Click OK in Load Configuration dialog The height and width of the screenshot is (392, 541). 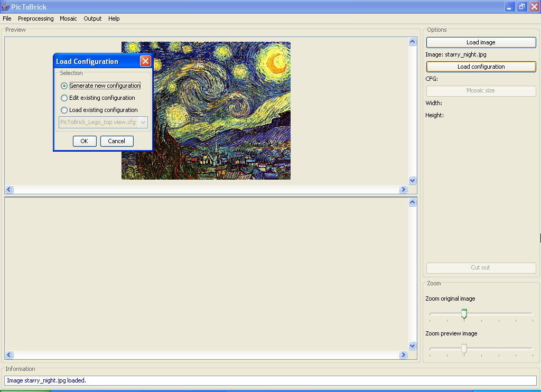click(x=84, y=141)
